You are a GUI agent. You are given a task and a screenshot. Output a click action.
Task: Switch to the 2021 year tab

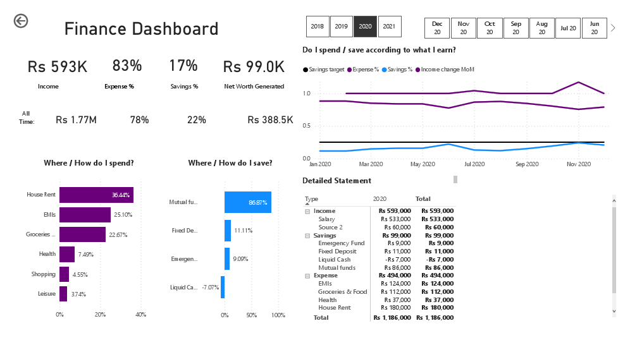point(390,26)
